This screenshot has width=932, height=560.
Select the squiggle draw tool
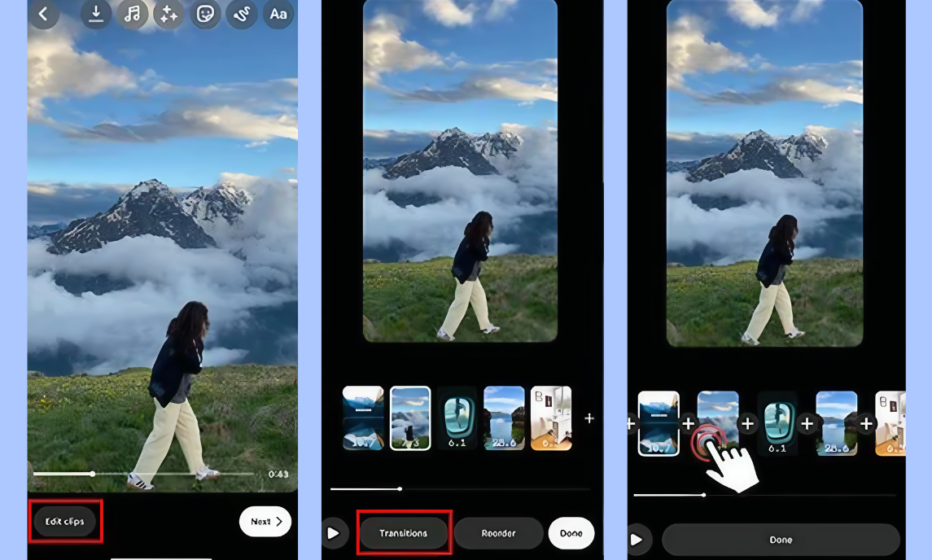pyautogui.click(x=242, y=14)
